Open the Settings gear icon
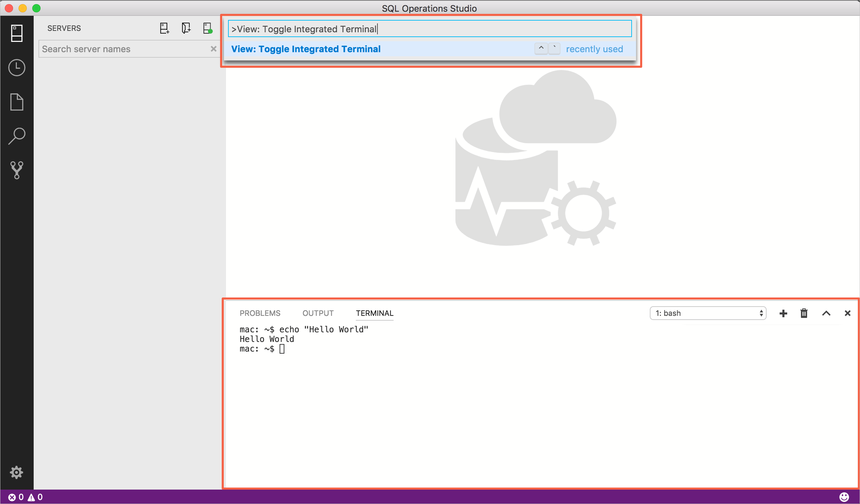Screen dimensions: 860x504 pyautogui.click(x=16, y=472)
